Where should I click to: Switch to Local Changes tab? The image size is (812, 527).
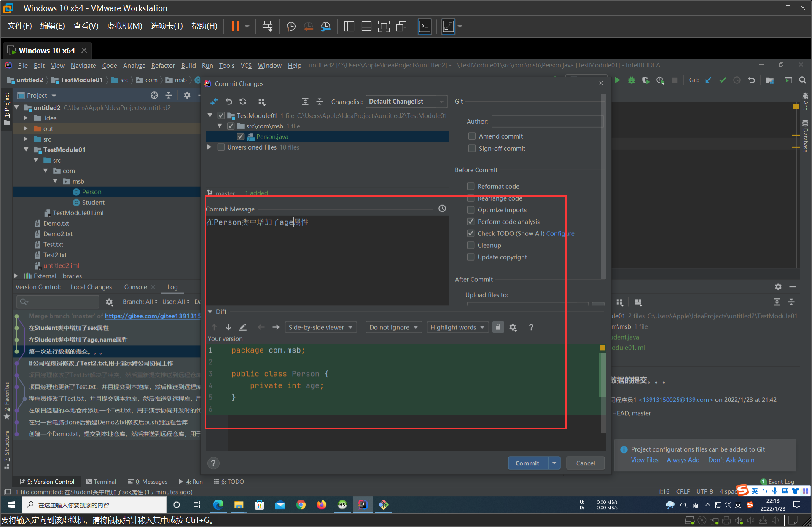pyautogui.click(x=91, y=287)
